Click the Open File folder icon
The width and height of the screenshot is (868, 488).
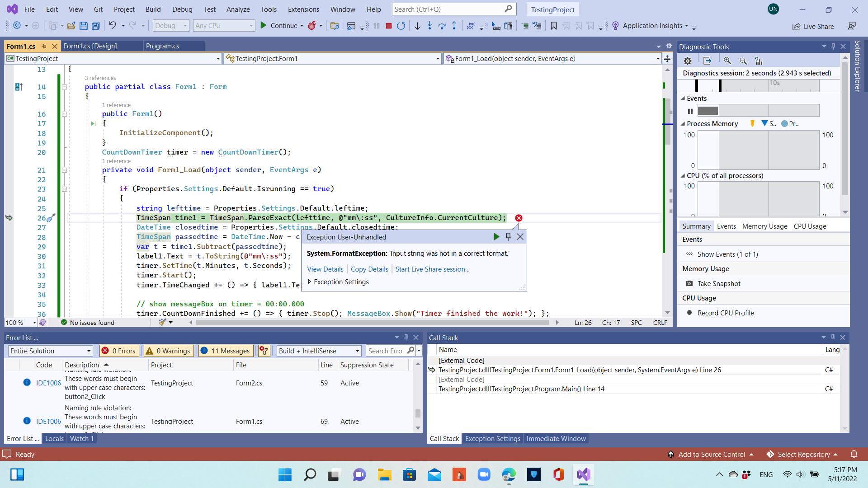(x=71, y=26)
